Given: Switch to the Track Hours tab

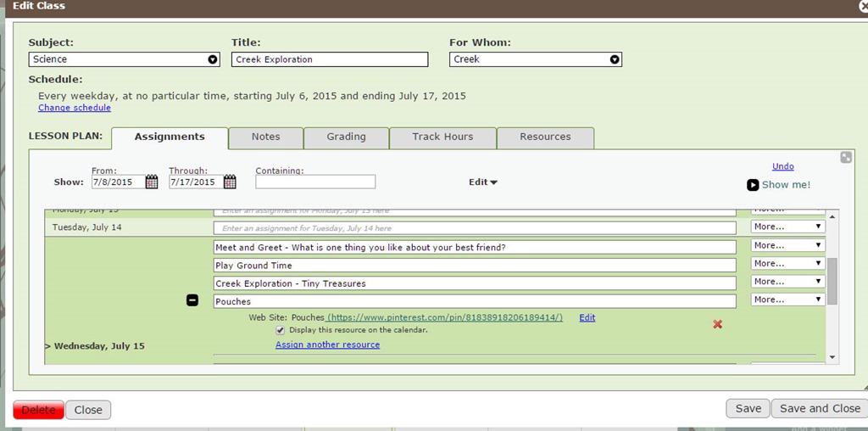Looking at the screenshot, I should [x=442, y=137].
